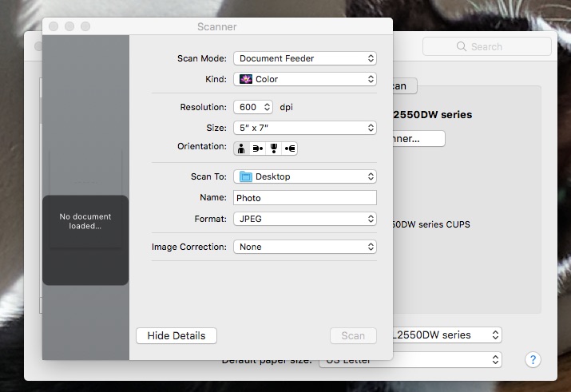Click the Name field containing Photo

tap(305, 198)
